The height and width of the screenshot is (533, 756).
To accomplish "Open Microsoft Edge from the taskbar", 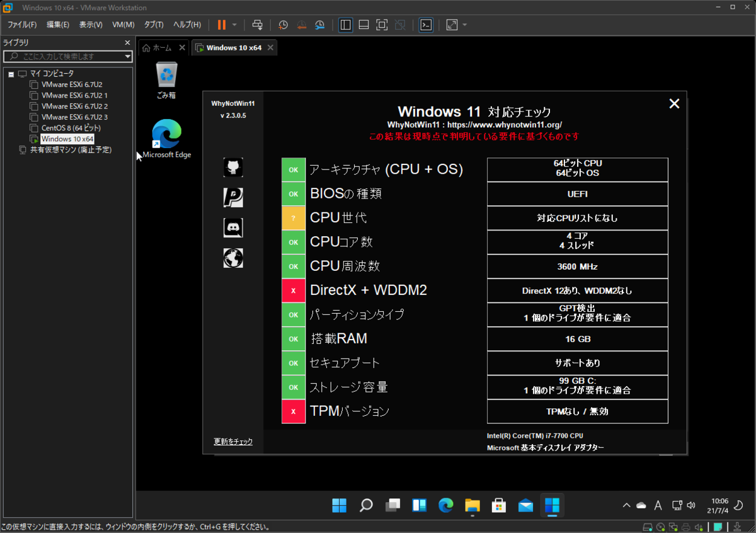I will tap(446, 505).
